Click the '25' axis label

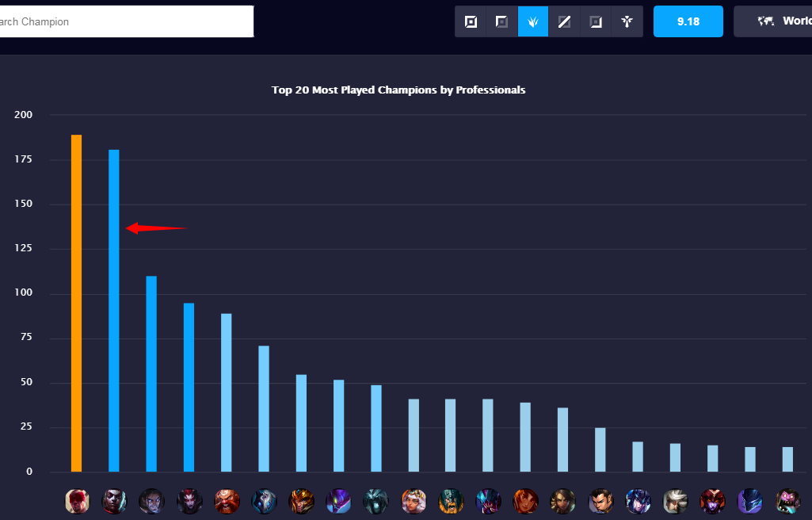click(x=26, y=426)
